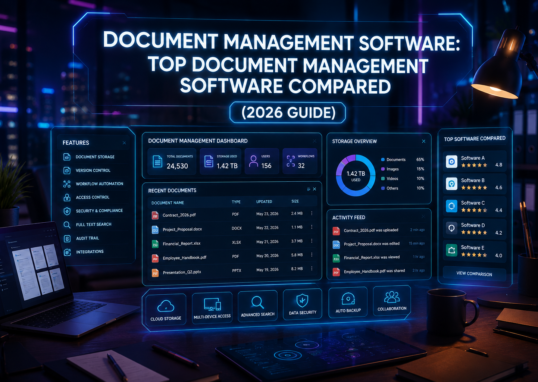The width and height of the screenshot is (538, 382).
Task: Click the Software E logo icon
Action: (452, 250)
